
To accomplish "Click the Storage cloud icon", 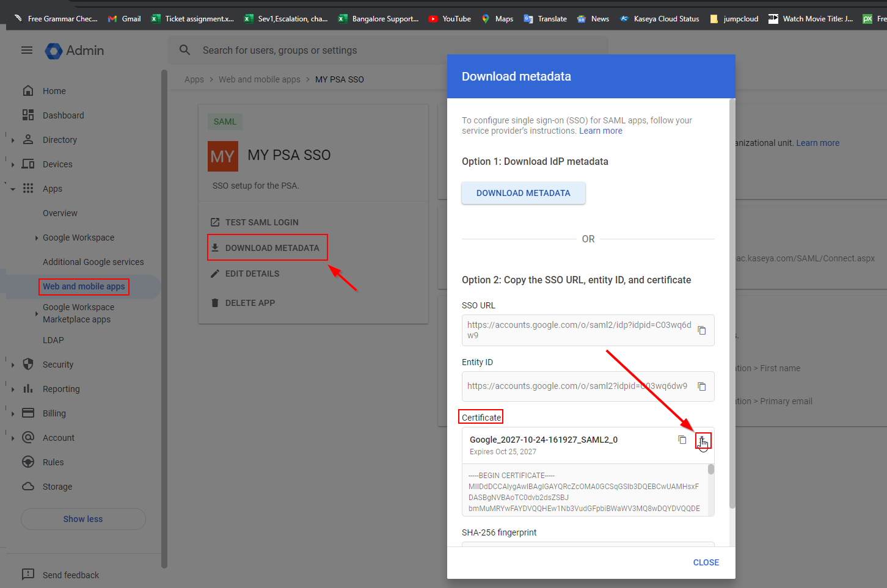I will point(28,487).
